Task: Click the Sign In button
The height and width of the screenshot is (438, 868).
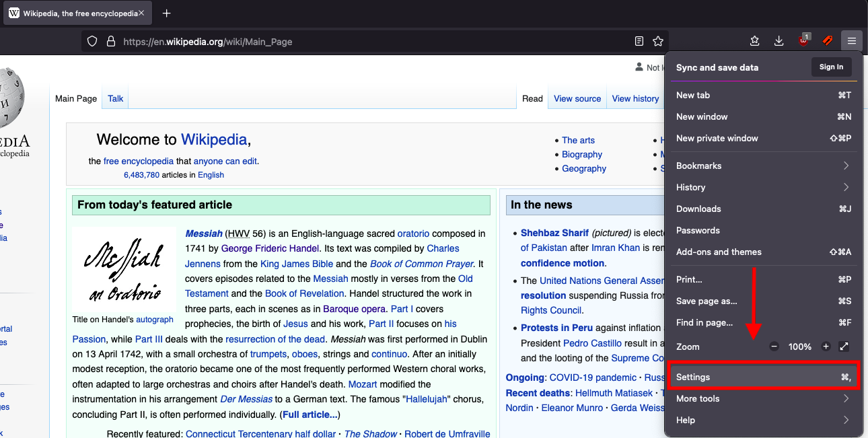Action: (831, 67)
